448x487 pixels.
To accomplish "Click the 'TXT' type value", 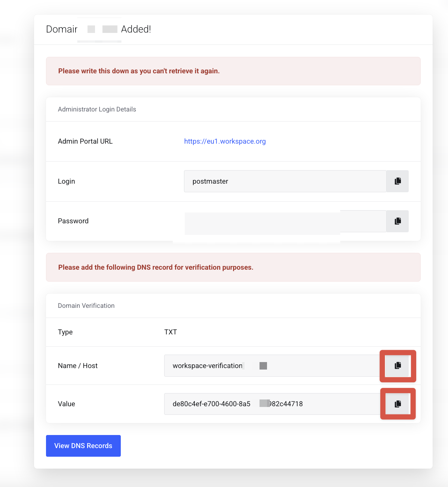I will pos(171,332).
